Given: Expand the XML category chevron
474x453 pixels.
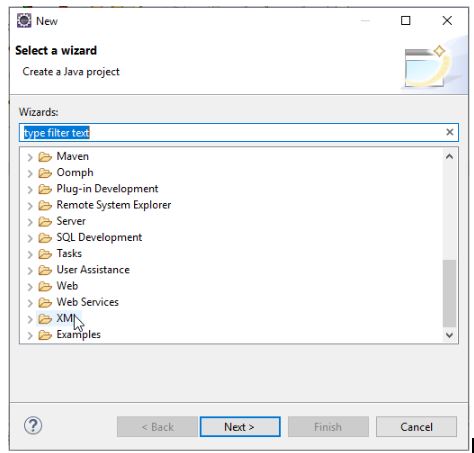Looking at the screenshot, I should click(30, 319).
